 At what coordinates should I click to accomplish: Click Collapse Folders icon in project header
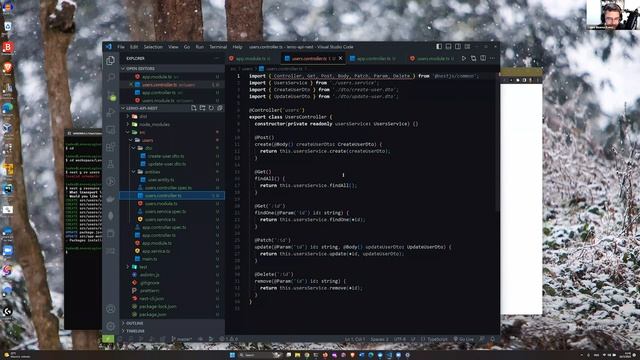(220, 108)
